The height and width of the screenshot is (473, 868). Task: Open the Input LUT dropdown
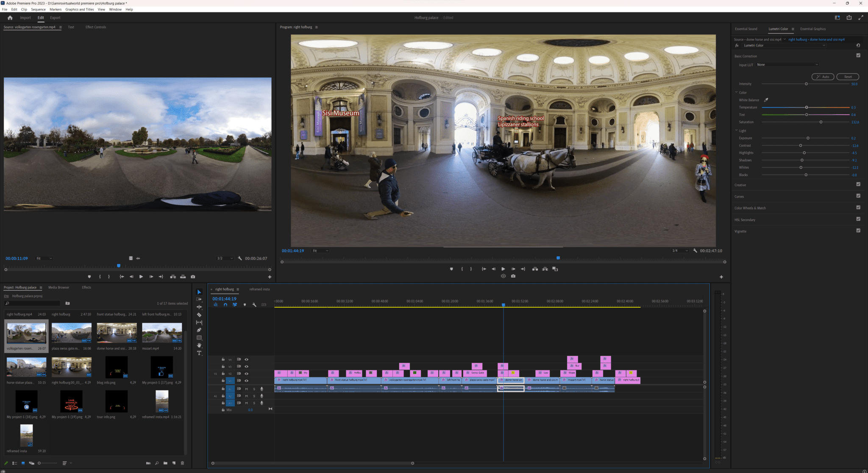787,65
